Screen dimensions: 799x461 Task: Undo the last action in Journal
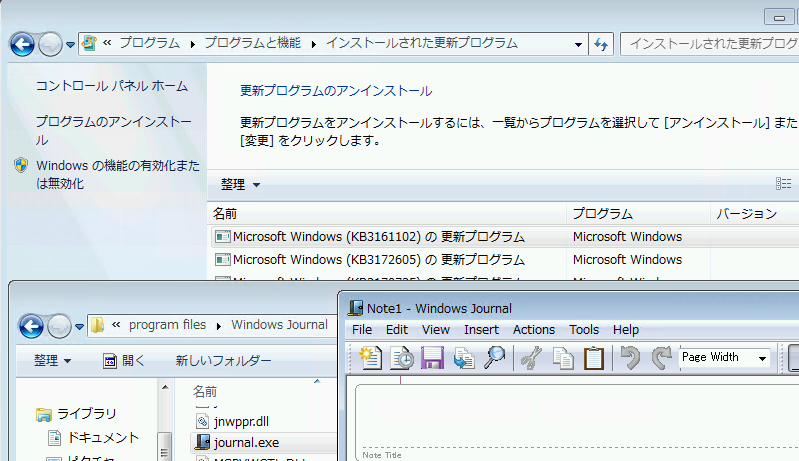point(630,358)
